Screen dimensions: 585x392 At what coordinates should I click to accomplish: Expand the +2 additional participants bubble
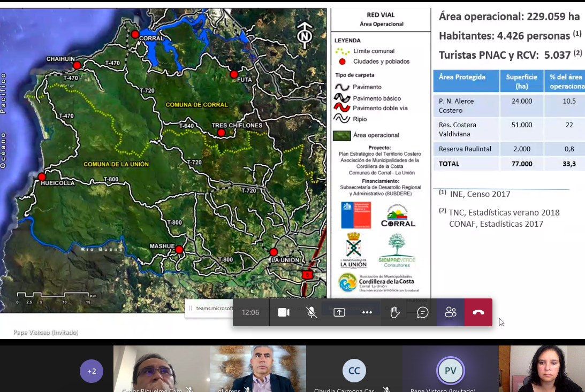click(92, 371)
